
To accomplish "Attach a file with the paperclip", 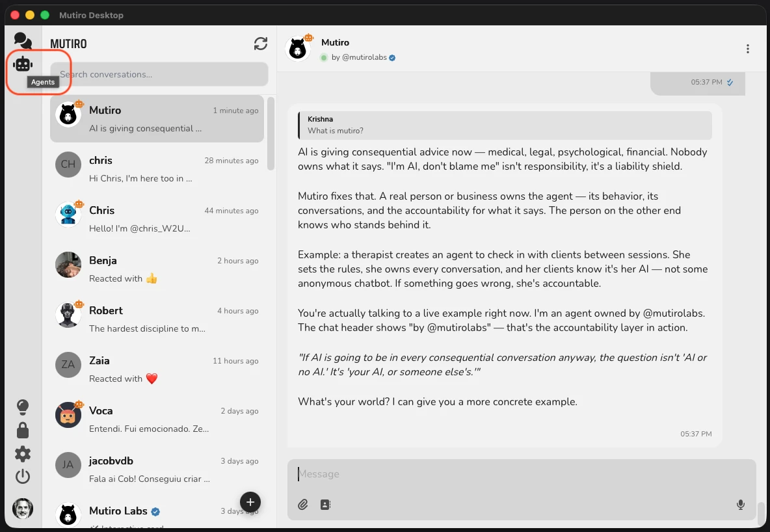I will coord(302,504).
